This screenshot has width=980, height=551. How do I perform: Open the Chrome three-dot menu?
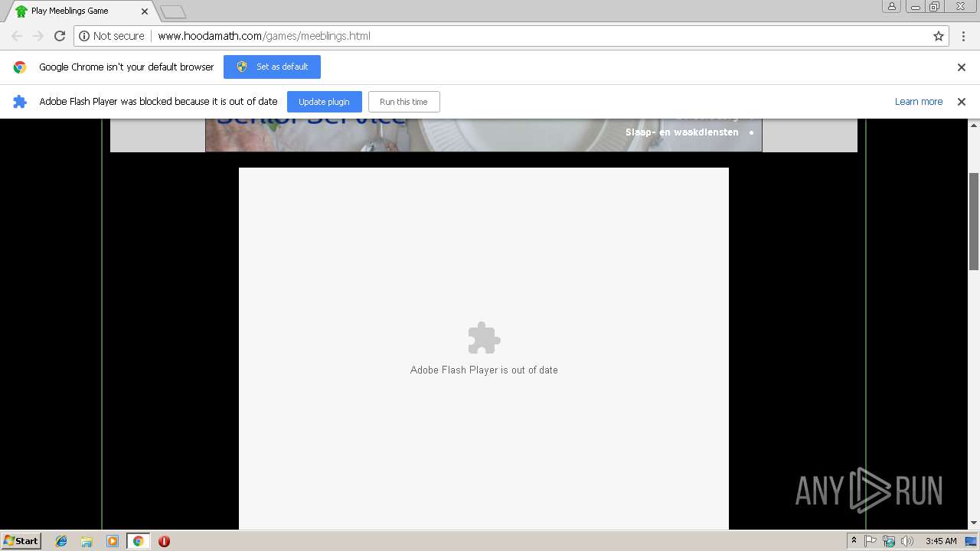coord(963,36)
